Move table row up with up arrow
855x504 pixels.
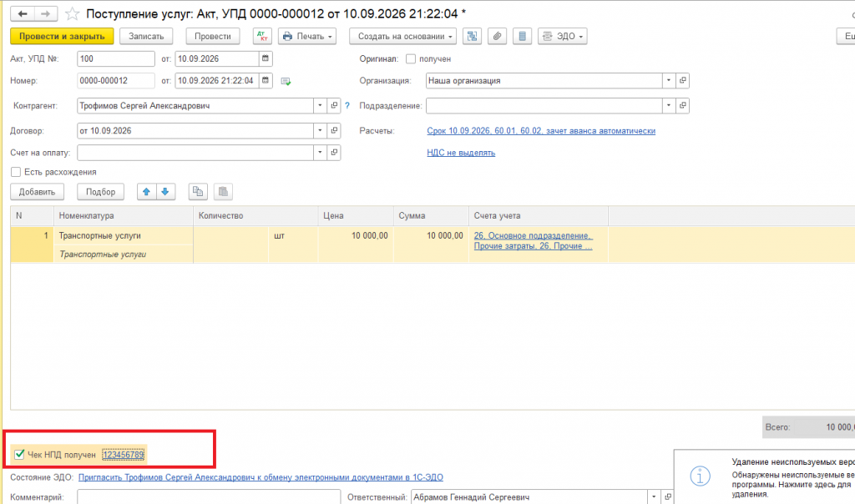pyautogui.click(x=146, y=192)
